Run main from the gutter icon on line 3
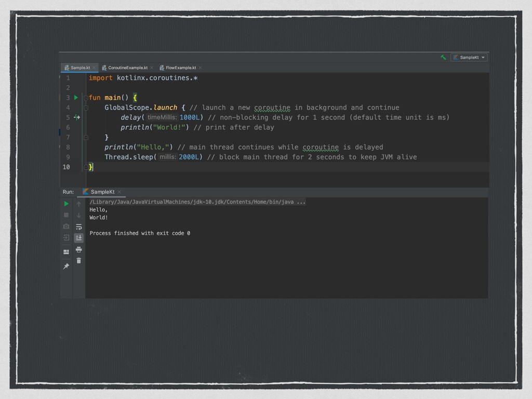 (76, 97)
